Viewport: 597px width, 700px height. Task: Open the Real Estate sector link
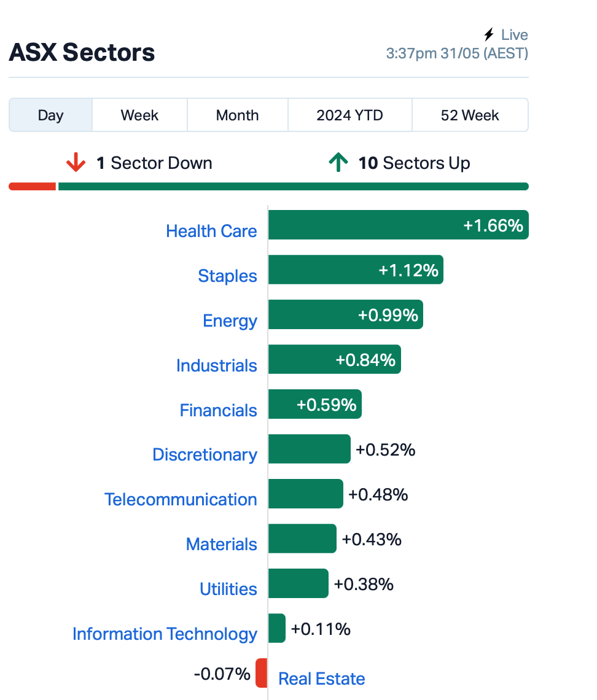(x=321, y=679)
